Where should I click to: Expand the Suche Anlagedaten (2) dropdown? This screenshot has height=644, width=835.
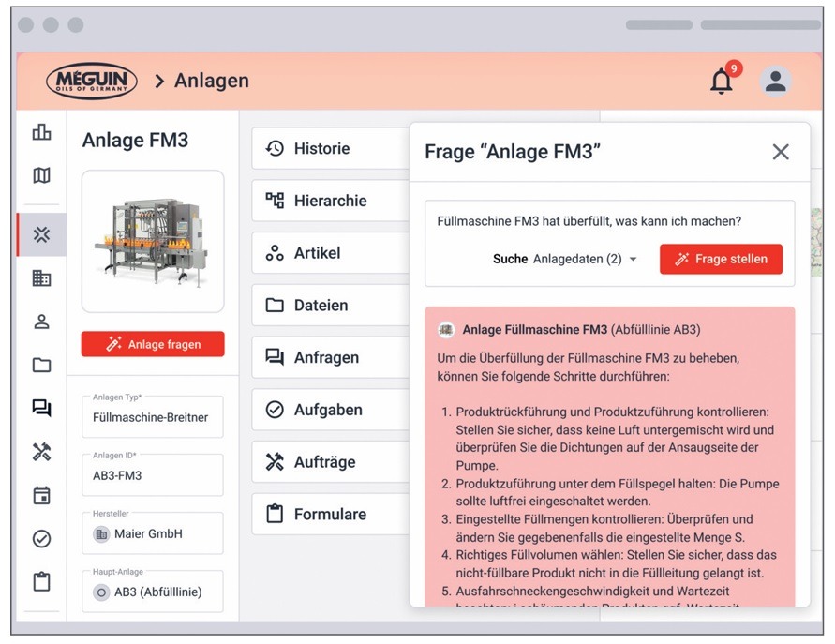(585, 259)
